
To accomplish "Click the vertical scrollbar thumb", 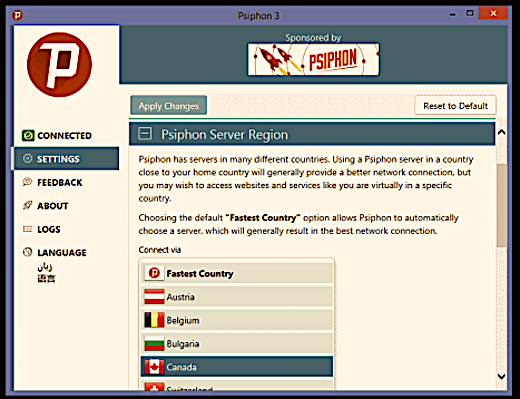I will coord(501,205).
